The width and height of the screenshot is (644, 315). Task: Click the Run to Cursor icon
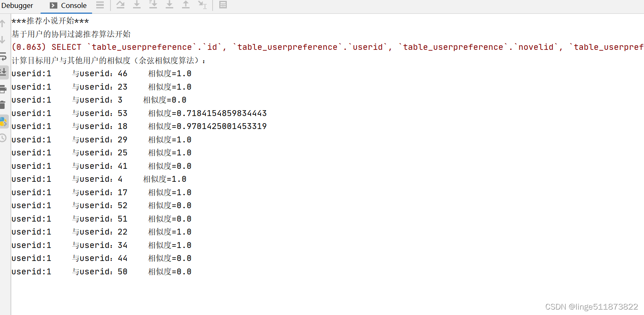point(202,5)
